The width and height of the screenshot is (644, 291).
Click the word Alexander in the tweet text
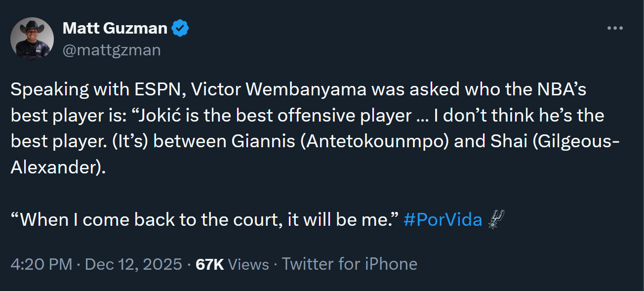(55, 167)
